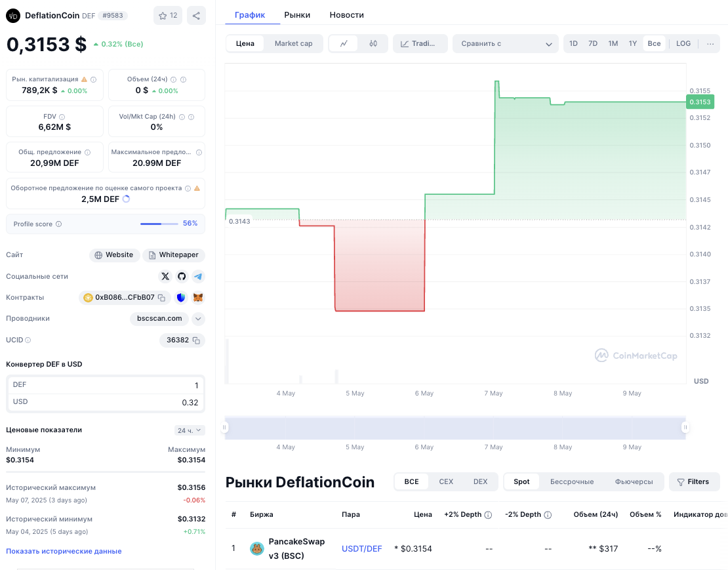Screen dimensions: 728x570
Task: Open 24 ч. price period dropdown
Action: click(x=190, y=431)
